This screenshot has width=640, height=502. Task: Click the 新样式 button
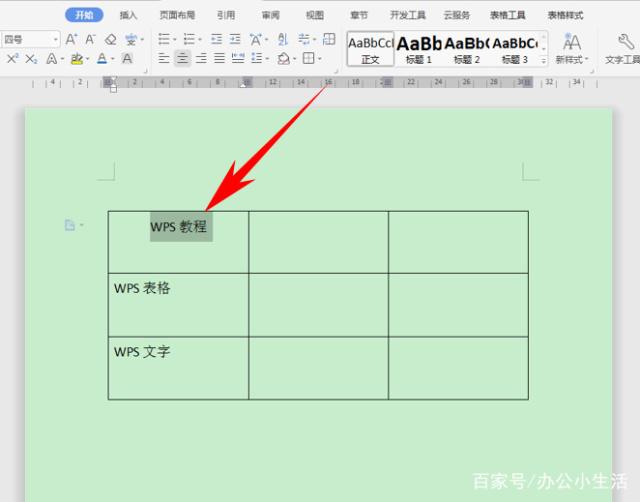click(571, 49)
